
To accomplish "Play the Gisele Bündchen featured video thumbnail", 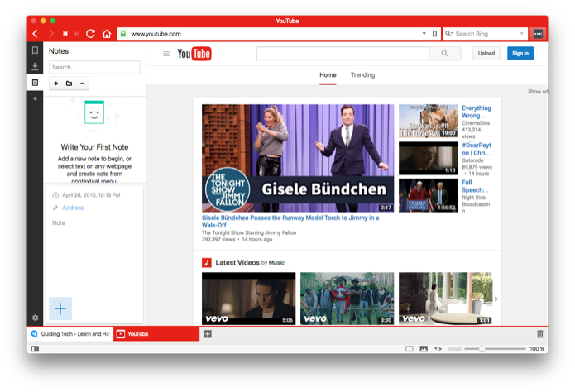I will [x=298, y=158].
